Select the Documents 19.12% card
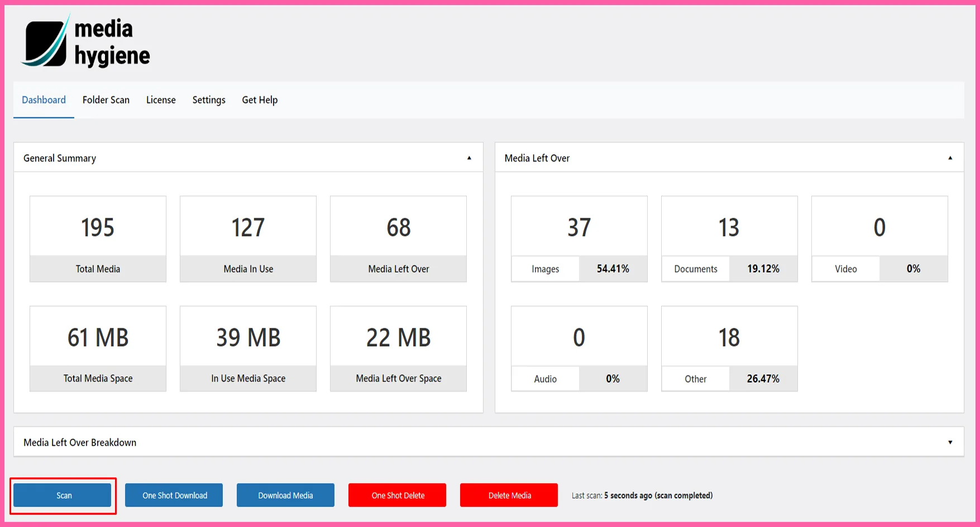The image size is (980, 527). (729, 239)
